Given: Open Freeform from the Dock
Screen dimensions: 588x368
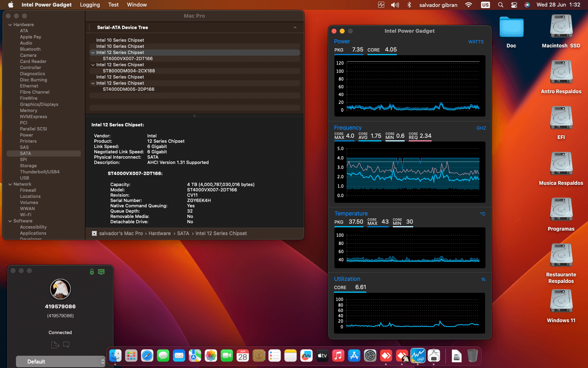Looking at the screenshot, I should click(306, 356).
